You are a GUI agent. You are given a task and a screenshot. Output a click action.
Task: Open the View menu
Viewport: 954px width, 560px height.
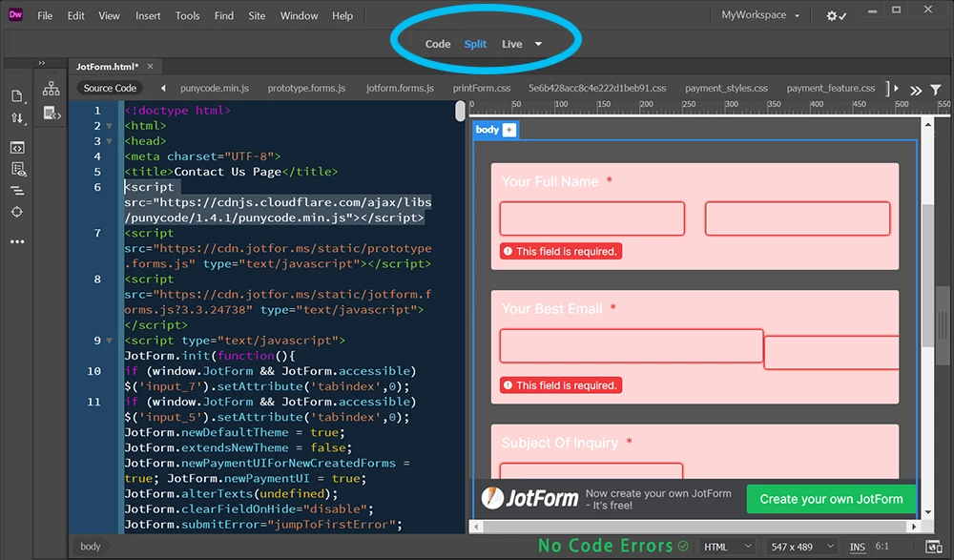click(109, 16)
